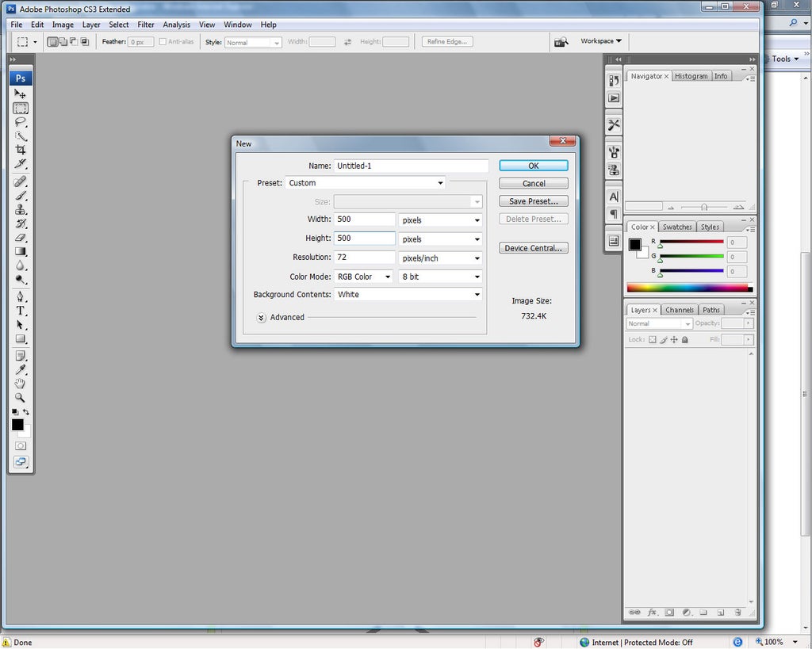Select the Crop tool
Viewport: 812px width, 649px height.
pos(20,150)
